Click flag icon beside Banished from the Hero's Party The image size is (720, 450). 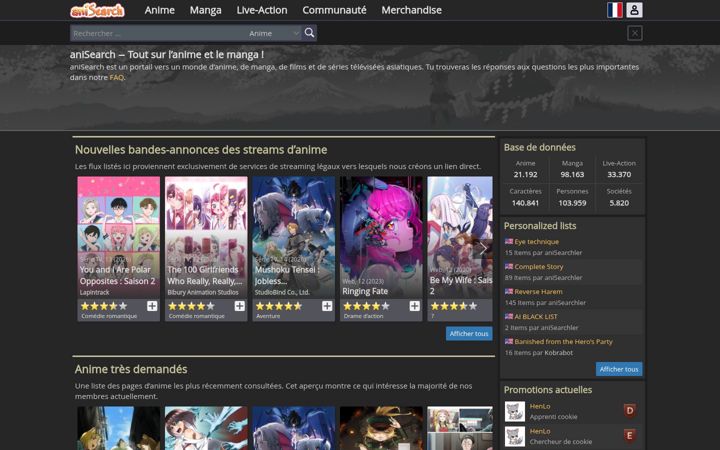point(509,342)
